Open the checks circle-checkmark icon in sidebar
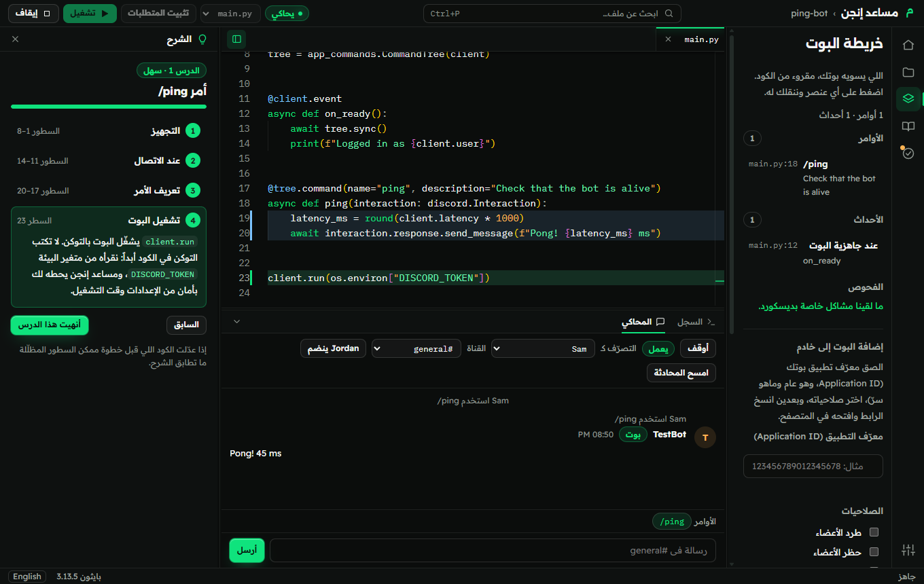This screenshot has width=924, height=584. [x=908, y=153]
